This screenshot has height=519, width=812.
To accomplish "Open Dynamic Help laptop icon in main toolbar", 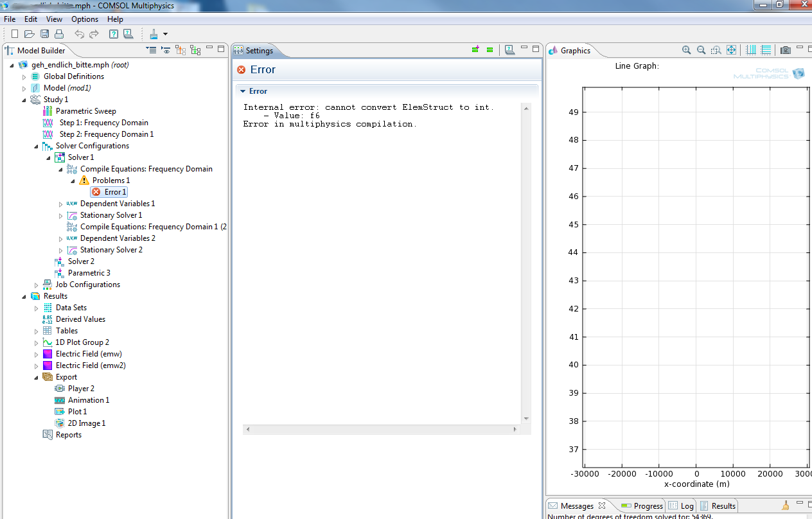I will [128, 34].
